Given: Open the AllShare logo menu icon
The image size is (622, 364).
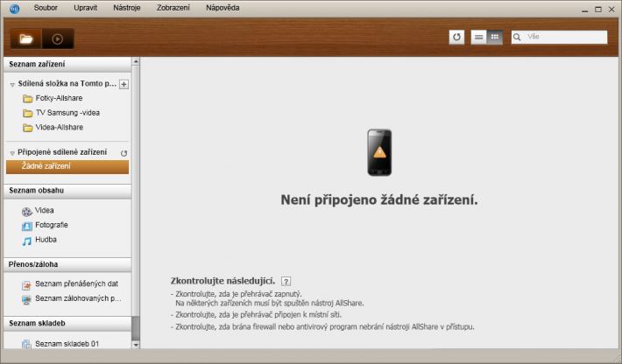Looking at the screenshot, I should point(14,9).
